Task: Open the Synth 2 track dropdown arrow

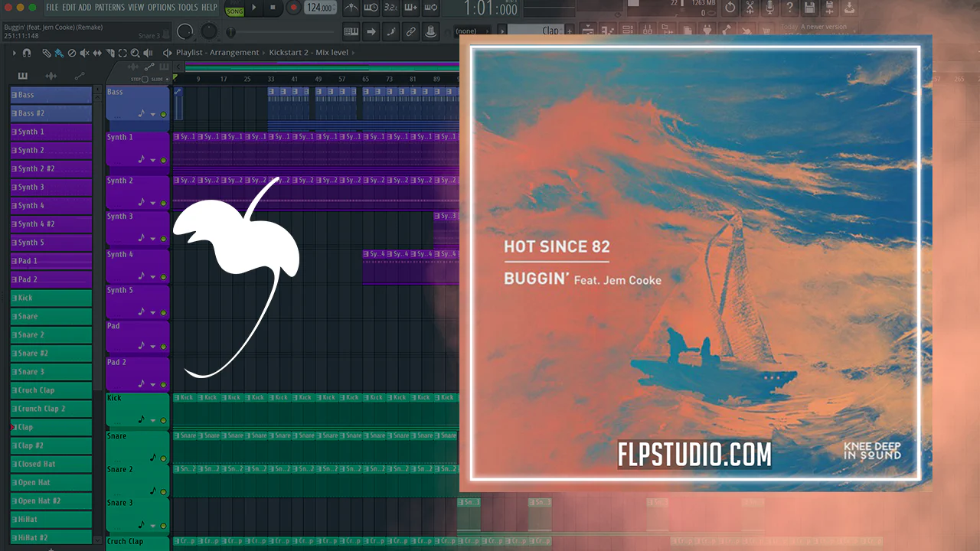Action: pyautogui.click(x=153, y=204)
